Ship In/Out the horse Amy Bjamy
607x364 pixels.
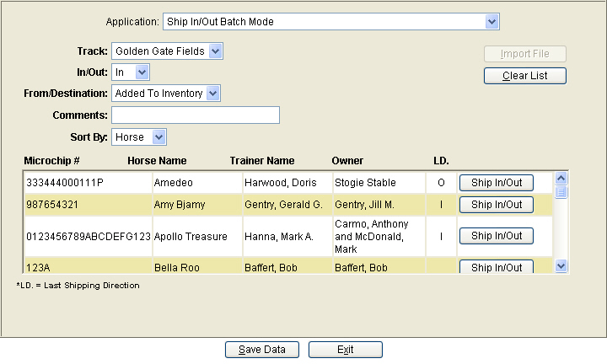tap(497, 205)
